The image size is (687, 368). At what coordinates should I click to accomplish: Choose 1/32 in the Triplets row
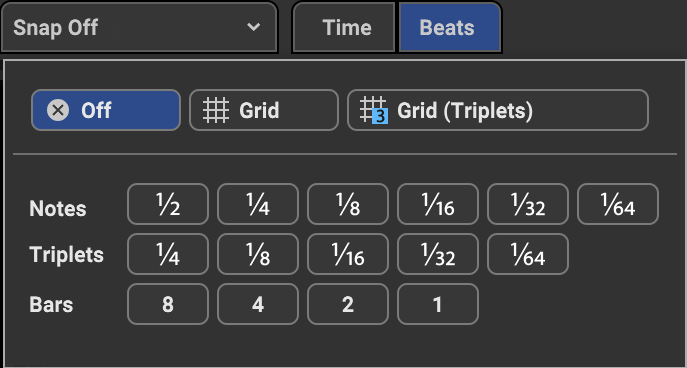tap(438, 254)
